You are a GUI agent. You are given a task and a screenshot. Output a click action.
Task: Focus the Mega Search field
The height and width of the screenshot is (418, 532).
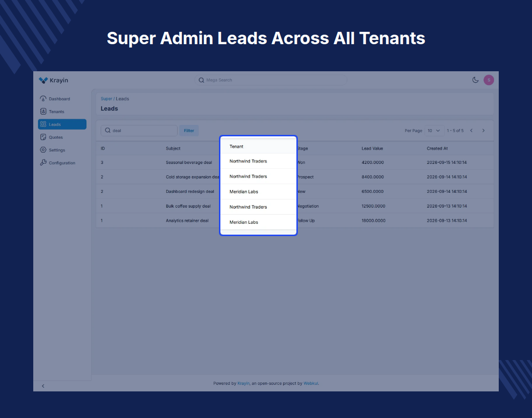[271, 80]
